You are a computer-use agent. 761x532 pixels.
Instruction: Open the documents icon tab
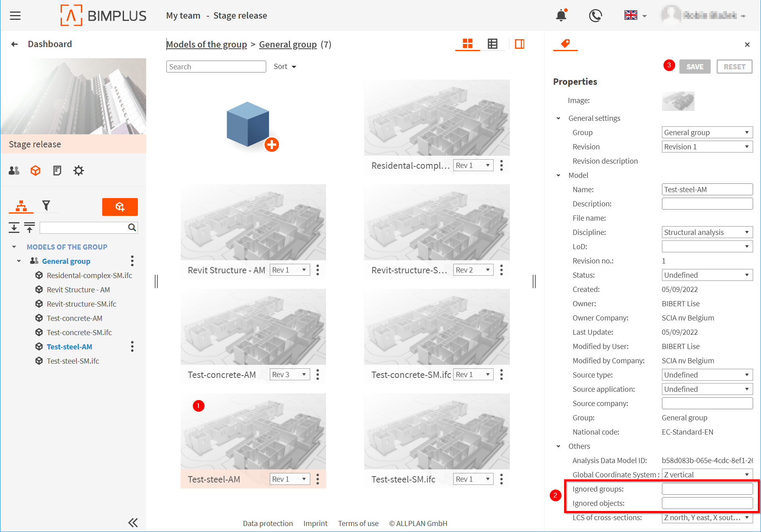coord(57,171)
